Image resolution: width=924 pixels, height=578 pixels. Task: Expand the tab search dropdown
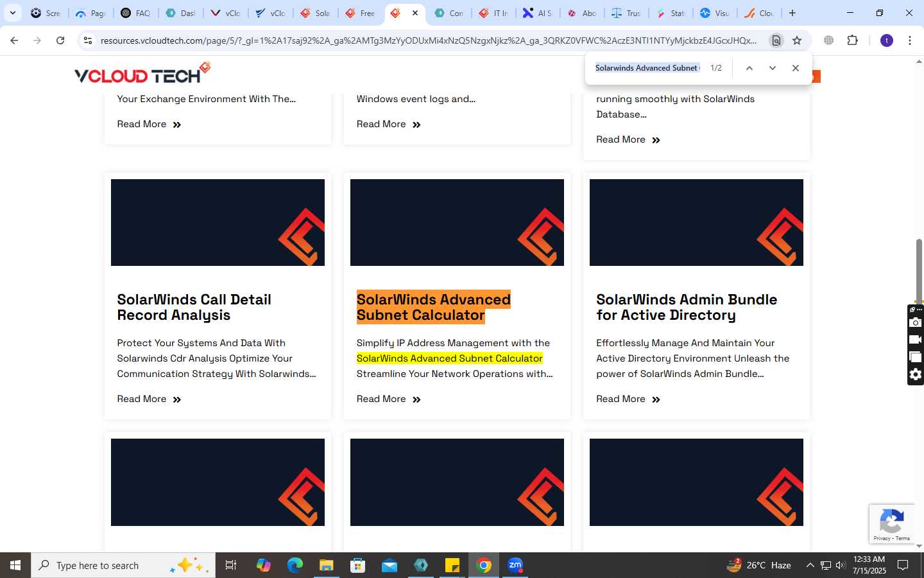coord(12,13)
